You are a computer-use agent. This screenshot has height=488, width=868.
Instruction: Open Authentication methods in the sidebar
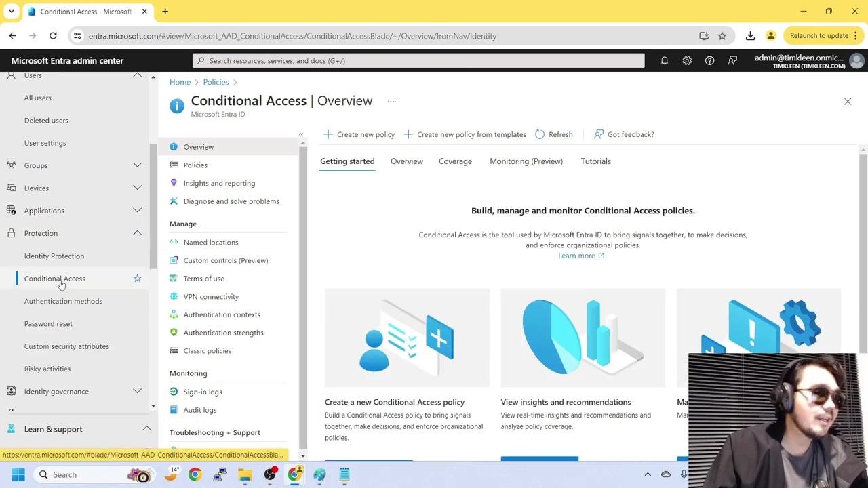point(63,301)
